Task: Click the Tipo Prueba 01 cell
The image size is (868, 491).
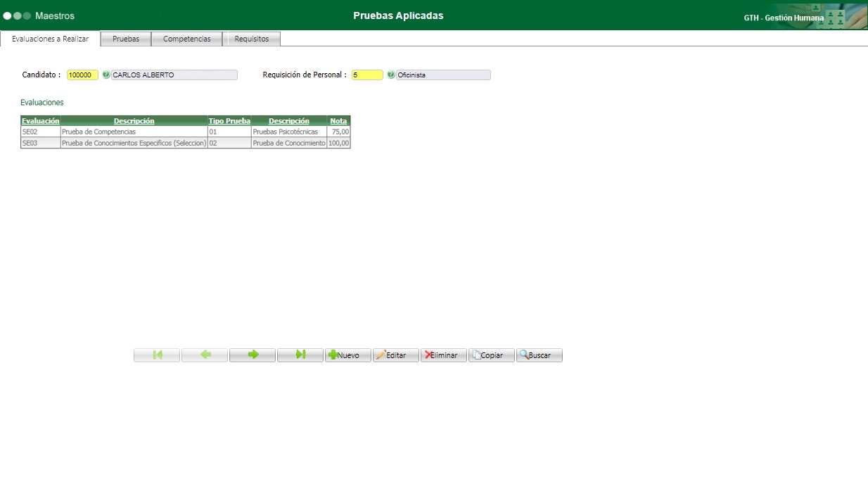Action: coord(229,132)
